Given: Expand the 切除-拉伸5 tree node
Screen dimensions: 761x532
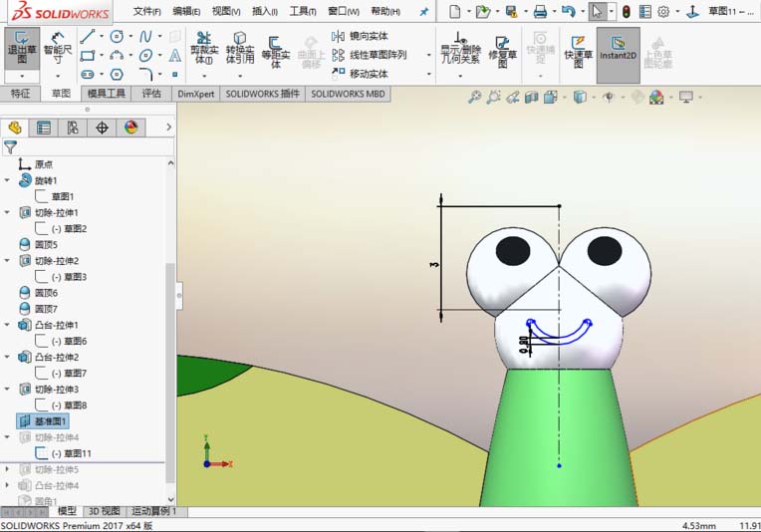Looking at the screenshot, I should 7,469.
